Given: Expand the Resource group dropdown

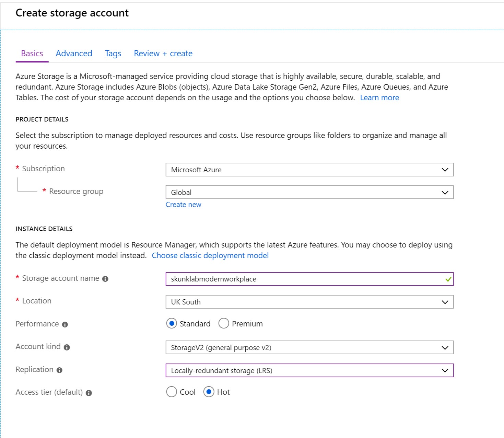Looking at the screenshot, I should pos(309,192).
